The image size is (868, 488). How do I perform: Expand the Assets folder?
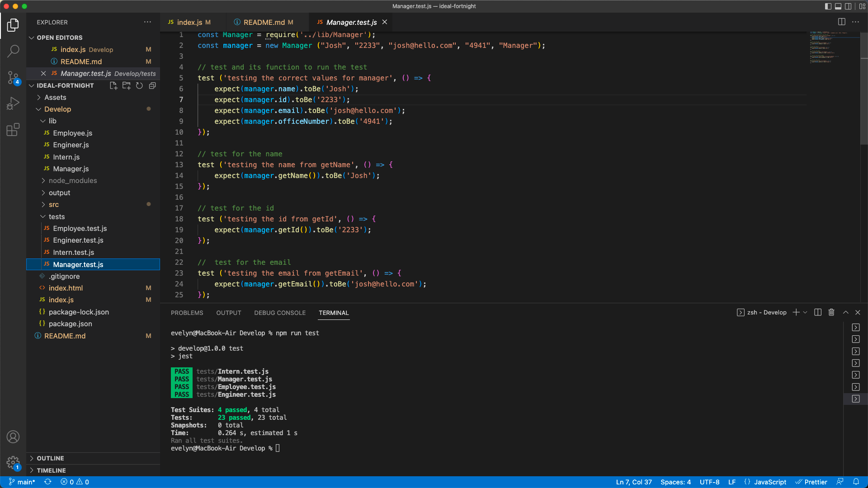(55, 97)
